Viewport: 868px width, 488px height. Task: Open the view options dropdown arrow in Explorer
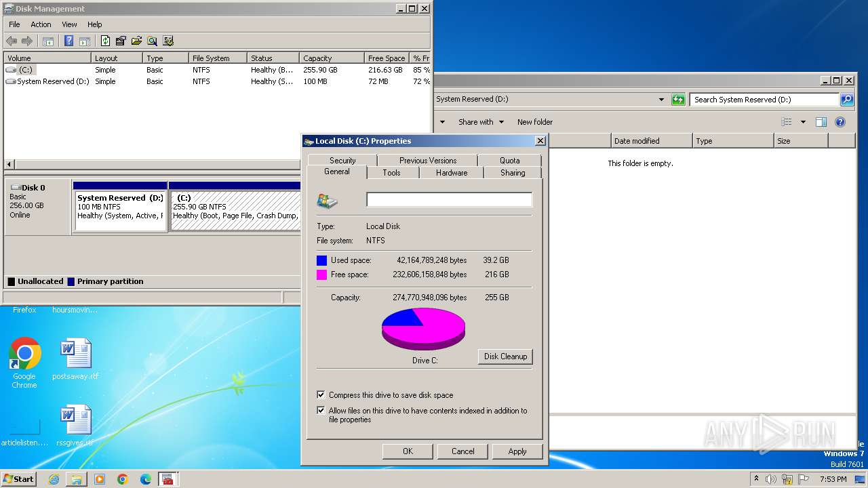coord(803,122)
